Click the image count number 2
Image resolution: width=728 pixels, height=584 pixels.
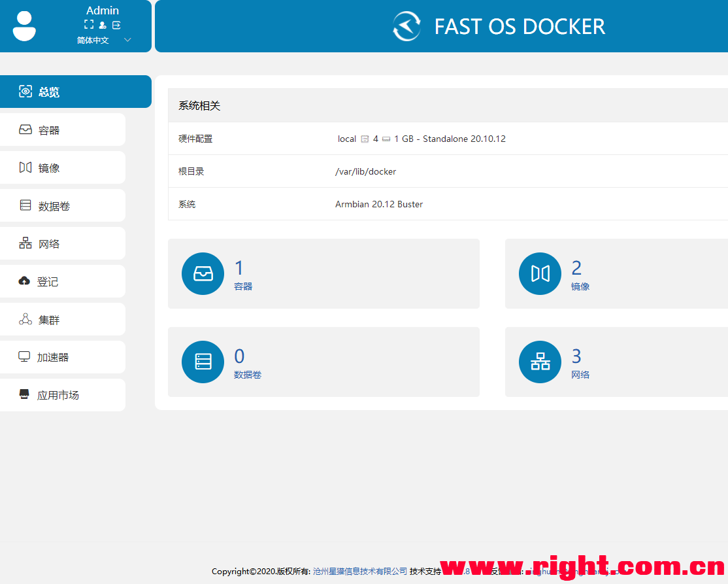[x=576, y=267]
